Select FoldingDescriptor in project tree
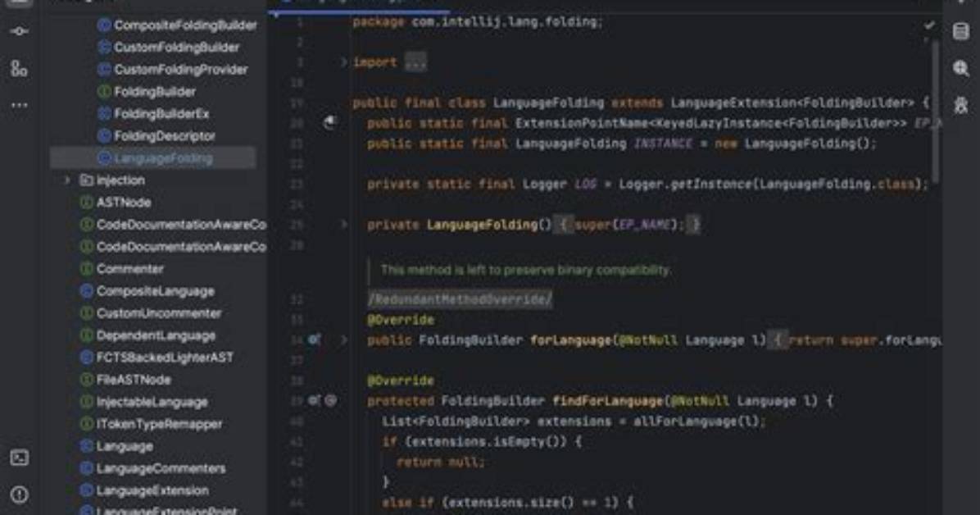The width and height of the screenshot is (980, 515). (165, 136)
